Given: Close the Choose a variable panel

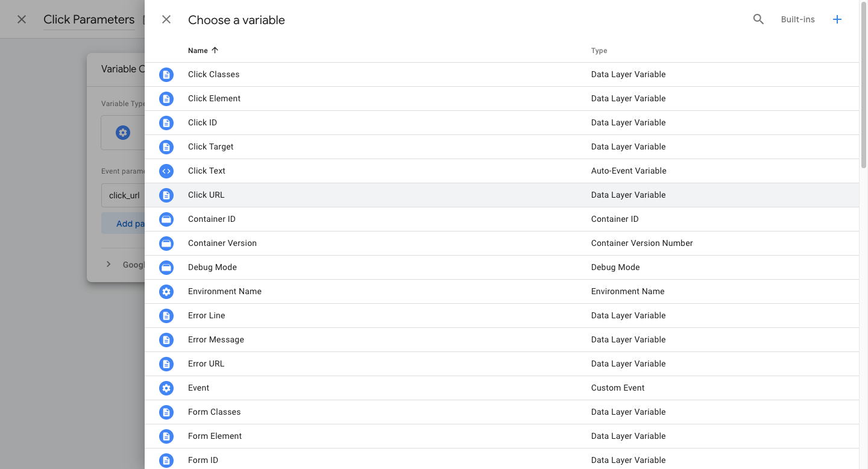Looking at the screenshot, I should pyautogui.click(x=166, y=19).
